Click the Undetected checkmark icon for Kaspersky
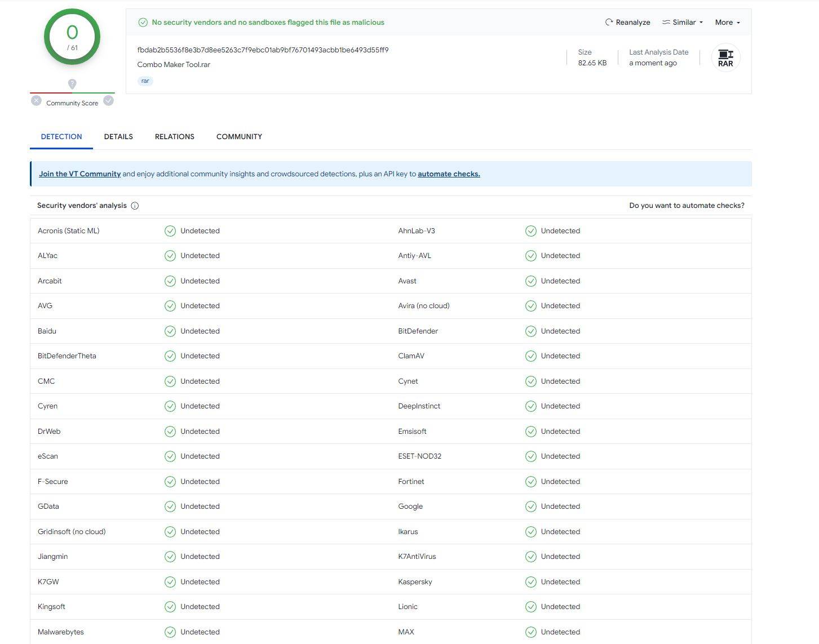 (530, 581)
